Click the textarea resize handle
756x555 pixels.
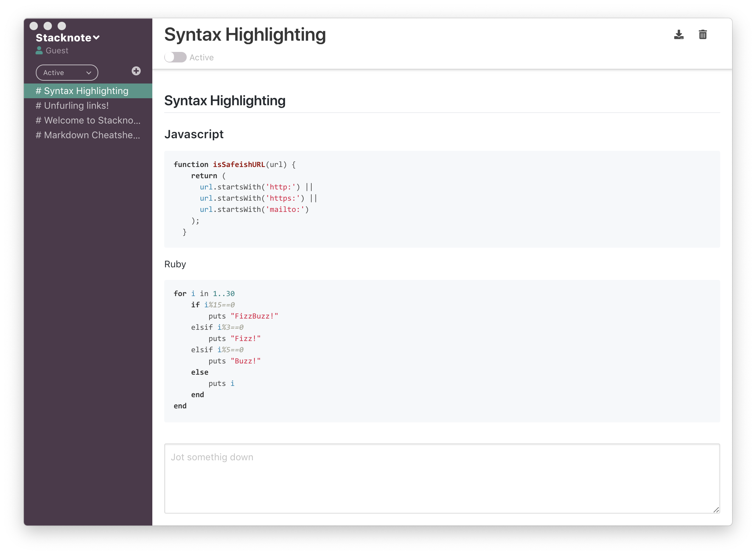(x=716, y=510)
